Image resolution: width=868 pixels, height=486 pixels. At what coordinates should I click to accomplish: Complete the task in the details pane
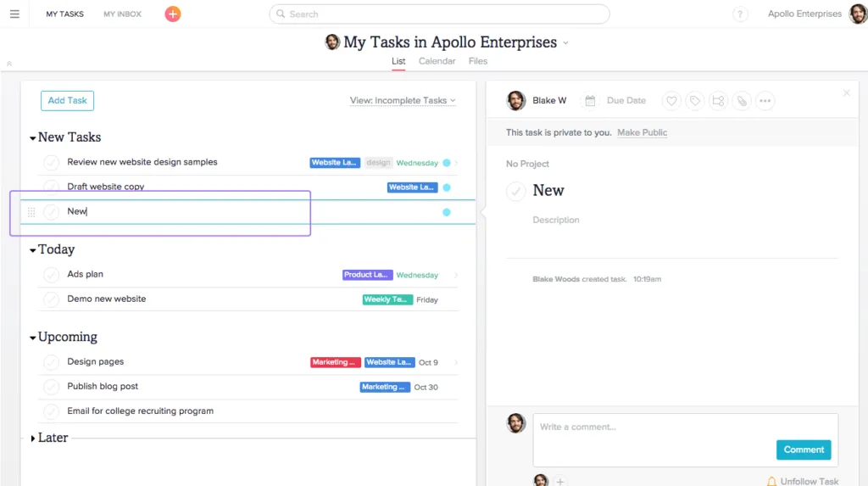point(516,191)
